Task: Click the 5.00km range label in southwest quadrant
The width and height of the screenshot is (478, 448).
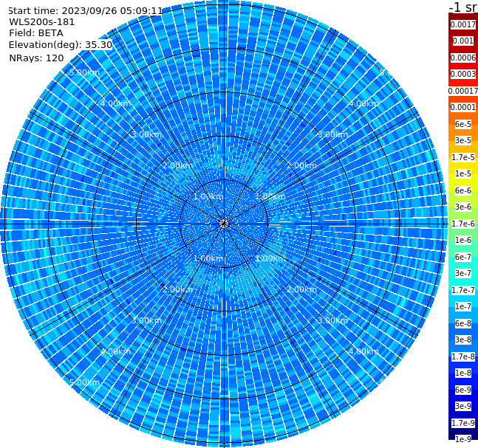Action: coord(84,382)
